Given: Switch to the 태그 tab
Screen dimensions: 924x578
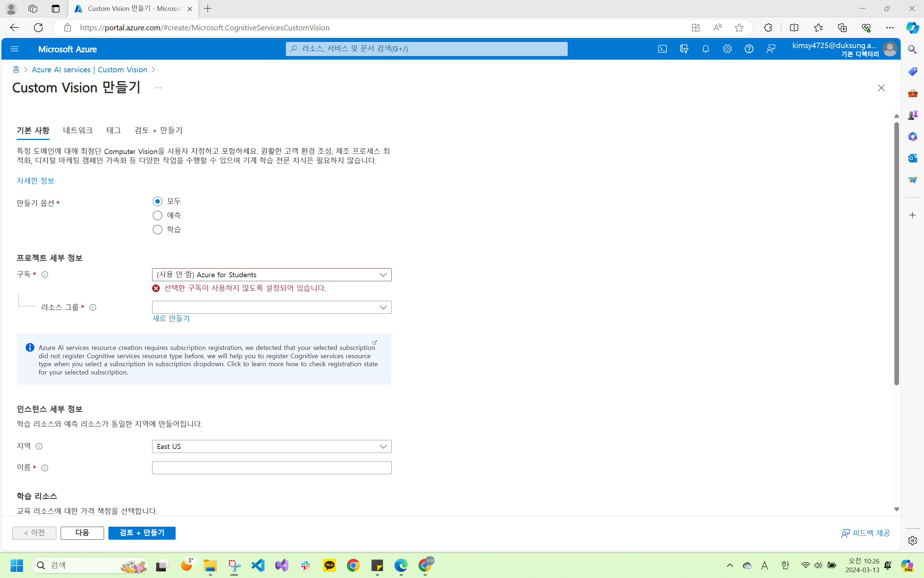Looking at the screenshot, I should (113, 130).
